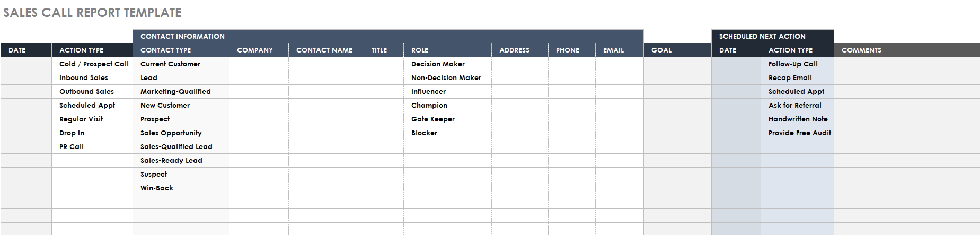Screen dimensions: 980x235
Task: Click the Sales Call Report Template title
Action: pyautogui.click(x=92, y=12)
